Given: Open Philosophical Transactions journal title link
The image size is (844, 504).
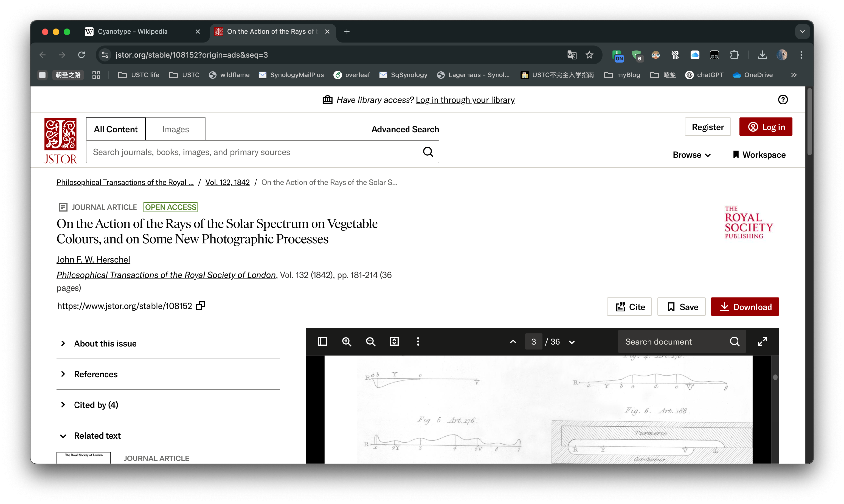Looking at the screenshot, I should coord(166,275).
